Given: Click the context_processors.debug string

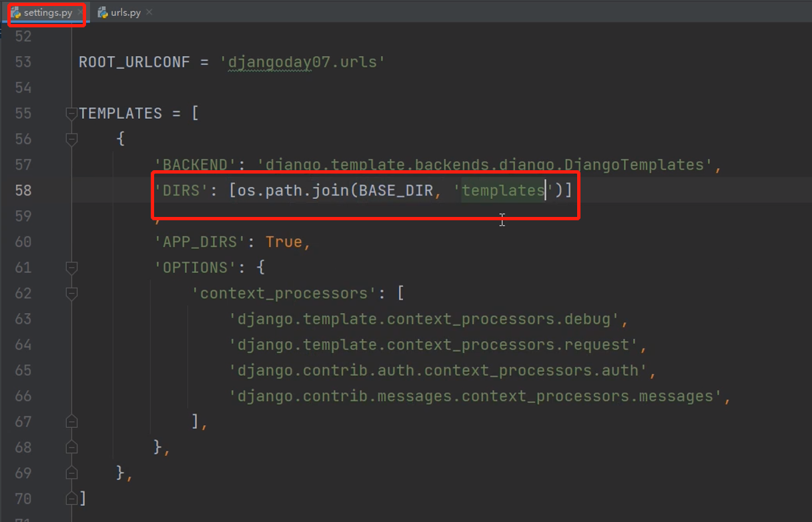Looking at the screenshot, I should [x=424, y=319].
